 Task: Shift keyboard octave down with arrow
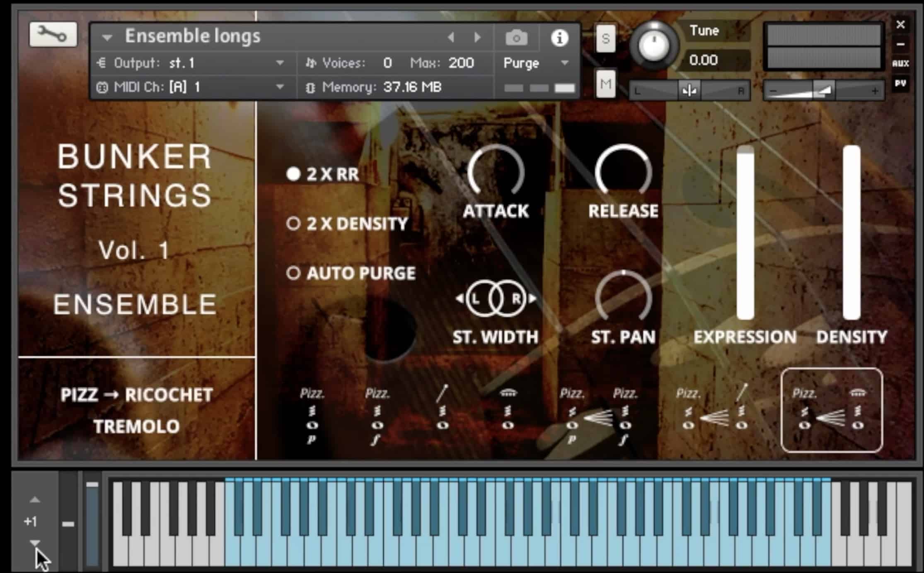pyautogui.click(x=35, y=543)
